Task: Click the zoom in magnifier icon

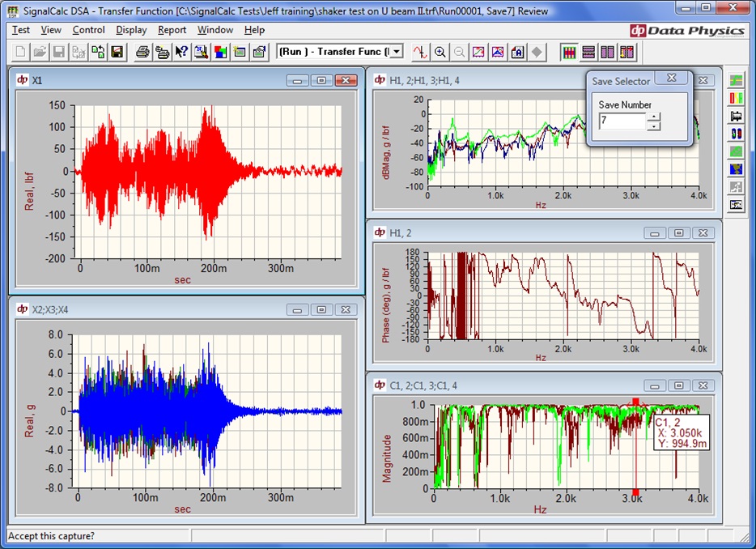Action: pos(440,52)
